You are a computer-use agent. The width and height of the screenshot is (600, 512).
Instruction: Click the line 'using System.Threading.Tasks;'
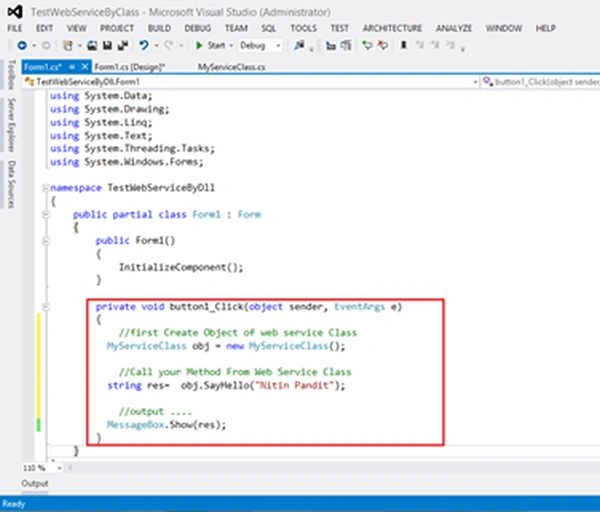(x=132, y=149)
